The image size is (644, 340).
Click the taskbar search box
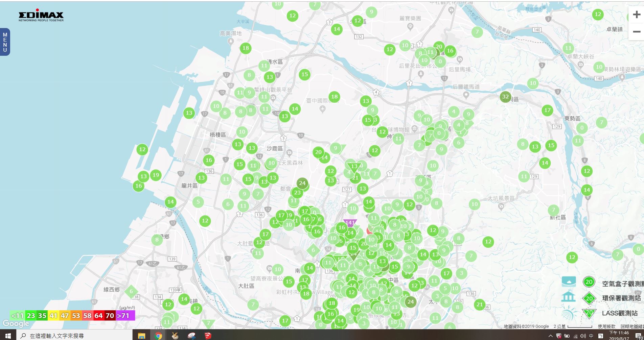pos(74,336)
